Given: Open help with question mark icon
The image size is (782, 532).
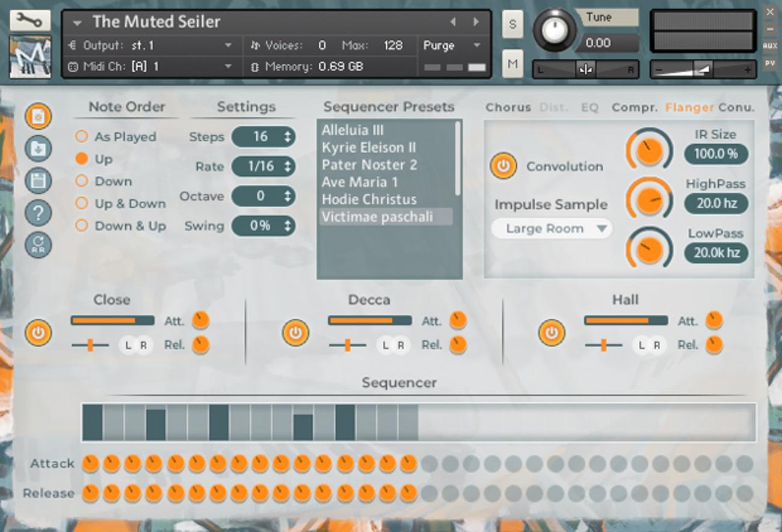Looking at the screenshot, I should coord(38,213).
